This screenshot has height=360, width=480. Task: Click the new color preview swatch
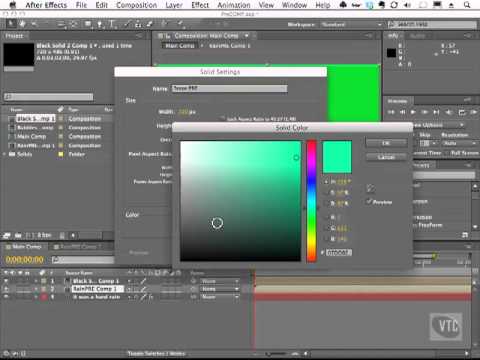[x=337, y=157]
